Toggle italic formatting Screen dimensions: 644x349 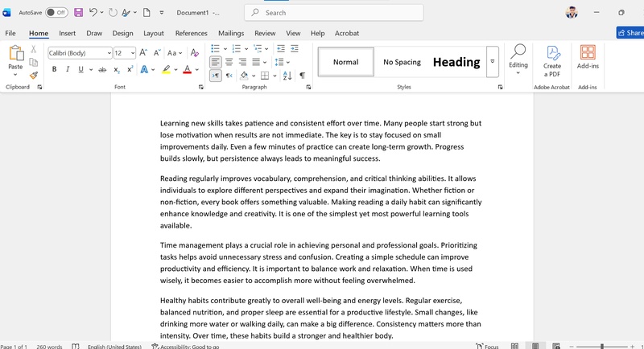68,70
